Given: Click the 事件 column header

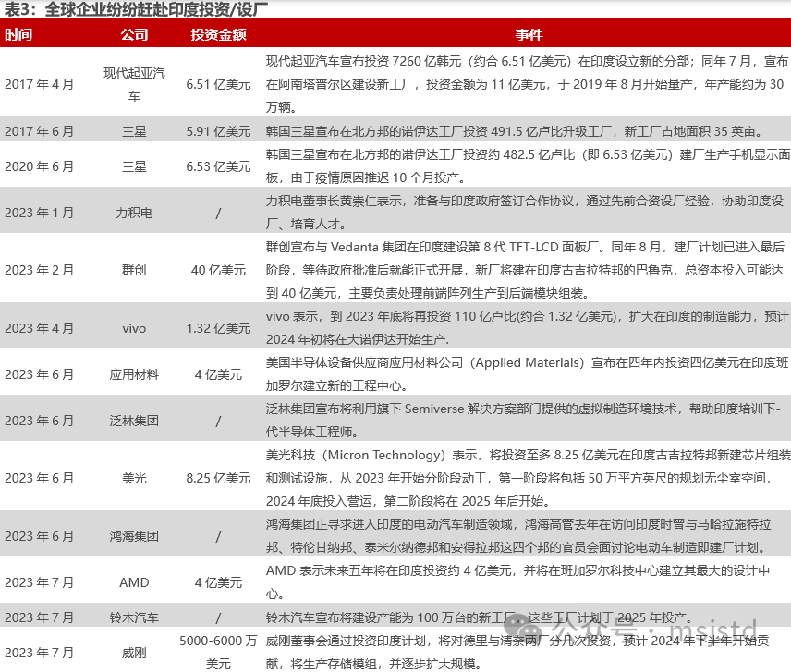Looking at the screenshot, I should (x=529, y=34).
